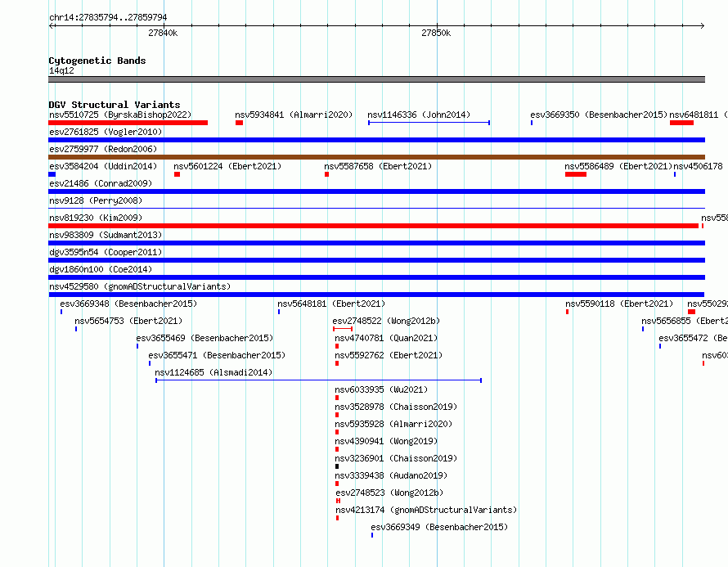The height and width of the screenshot is (567, 728).
Task: Click esv3655469 (Besenbacher2015) label
Action: tap(204, 338)
